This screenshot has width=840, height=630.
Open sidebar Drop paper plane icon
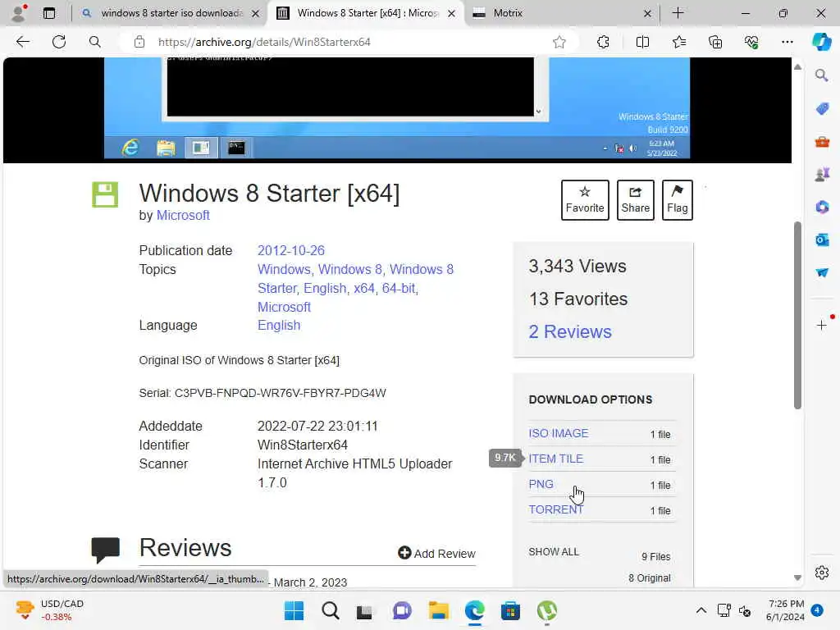[822, 272]
